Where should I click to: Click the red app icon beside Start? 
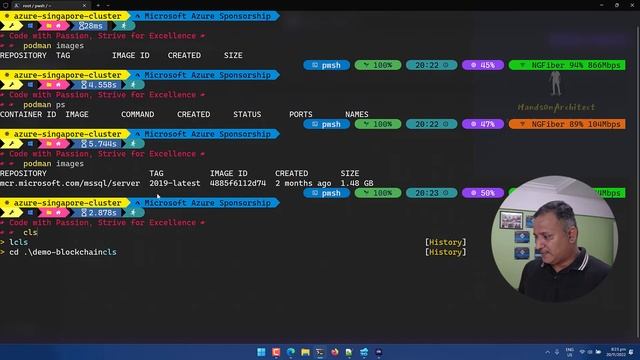[x=276, y=352]
